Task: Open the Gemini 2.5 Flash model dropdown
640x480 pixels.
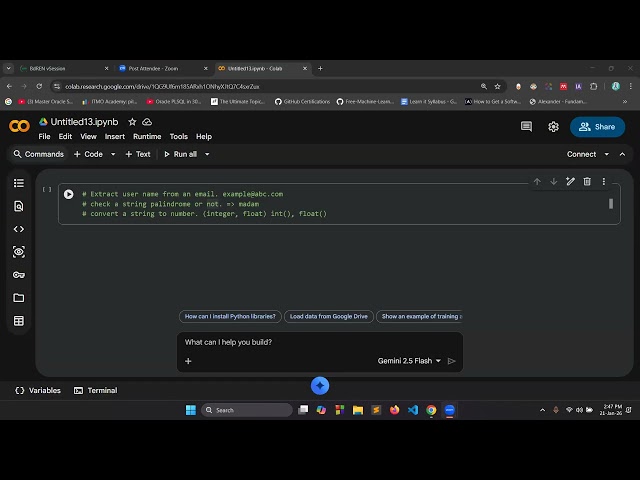Action: (409, 361)
